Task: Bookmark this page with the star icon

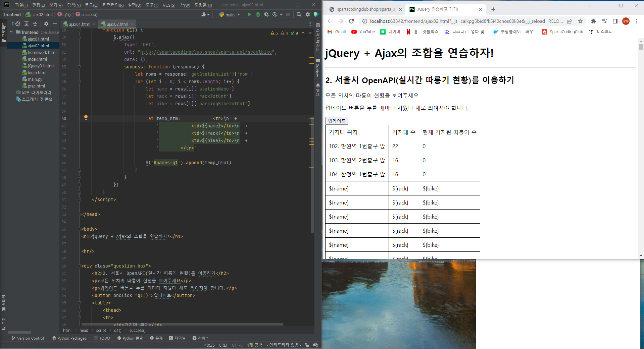Action: [580, 21]
